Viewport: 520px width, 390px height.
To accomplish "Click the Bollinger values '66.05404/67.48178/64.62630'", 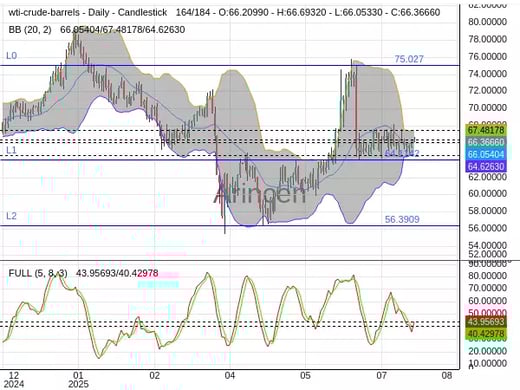I will click(122, 30).
